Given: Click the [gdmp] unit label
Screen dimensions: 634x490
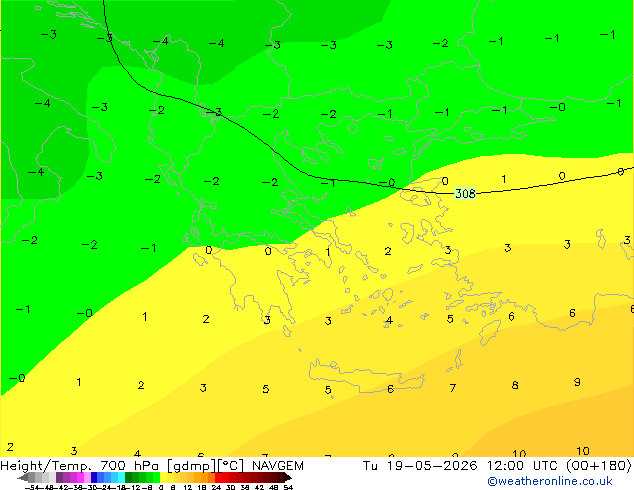Looking at the screenshot, I should [192, 466].
